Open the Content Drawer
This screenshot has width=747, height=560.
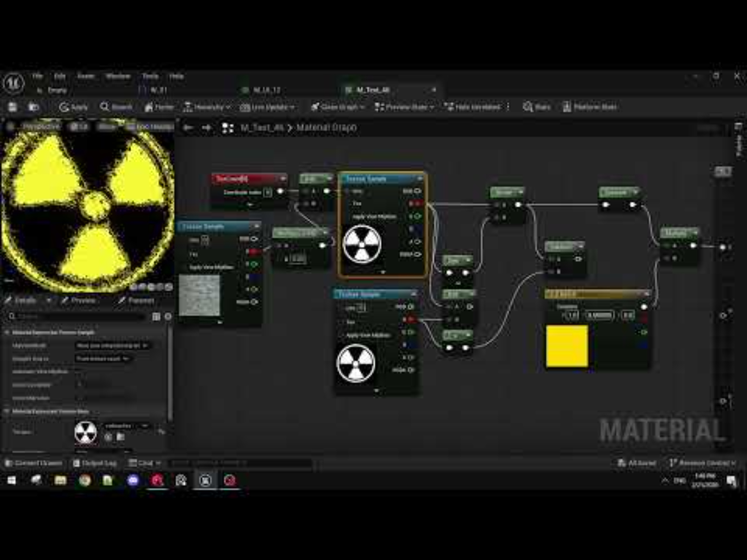tap(34, 463)
